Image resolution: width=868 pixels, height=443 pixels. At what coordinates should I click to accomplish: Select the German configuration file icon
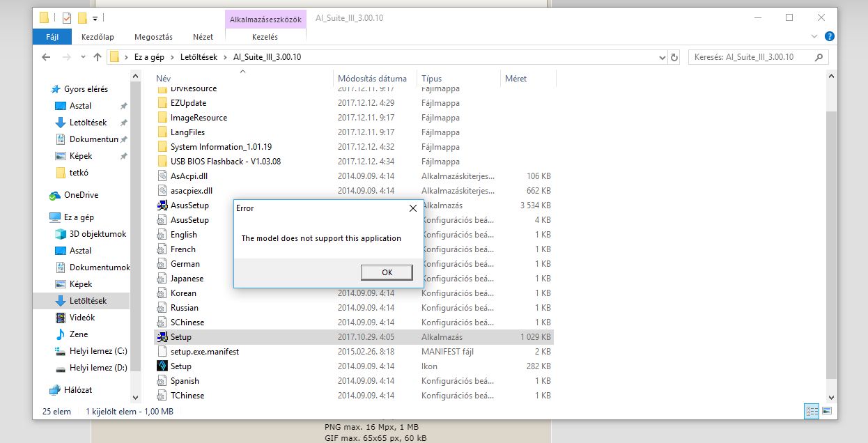(162, 264)
